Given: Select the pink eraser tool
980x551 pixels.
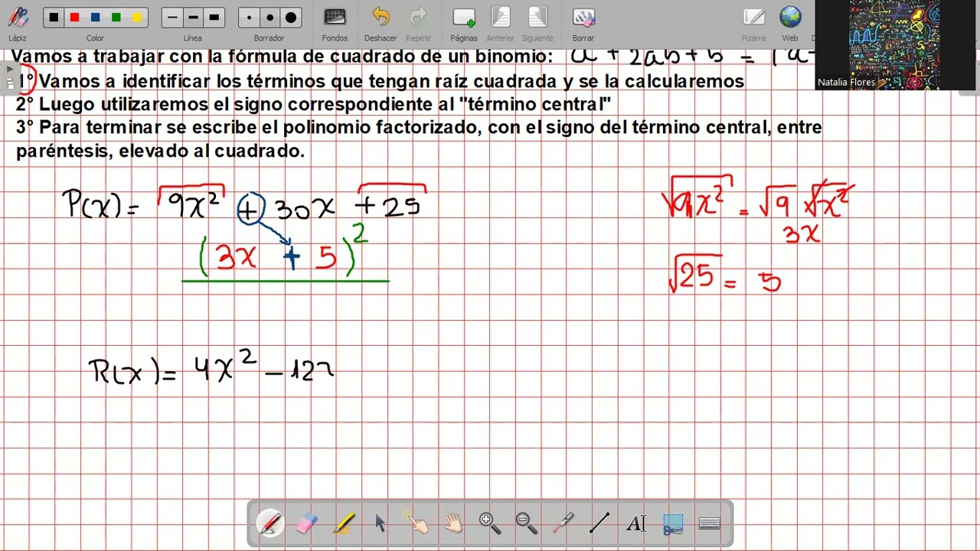Looking at the screenshot, I should (306, 523).
